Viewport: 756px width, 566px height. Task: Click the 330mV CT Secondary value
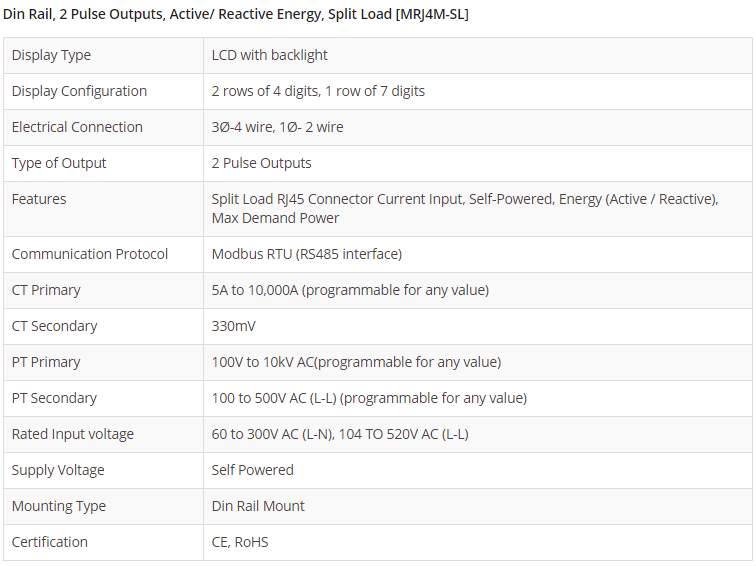[234, 326]
